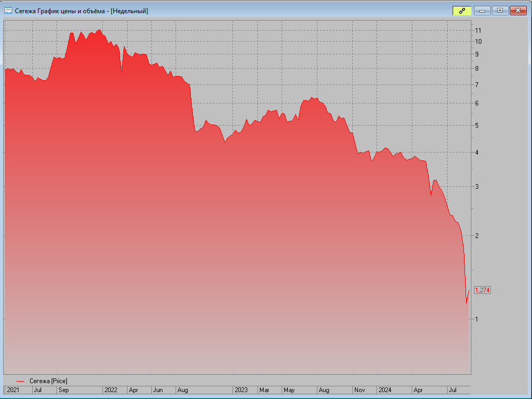Click the Jul 2021 time axis label

point(37,390)
